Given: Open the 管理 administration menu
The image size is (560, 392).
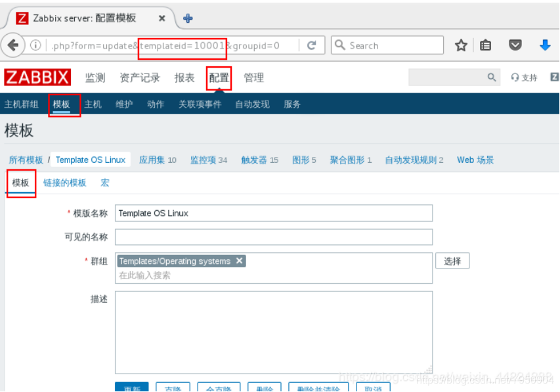Looking at the screenshot, I should click(253, 77).
